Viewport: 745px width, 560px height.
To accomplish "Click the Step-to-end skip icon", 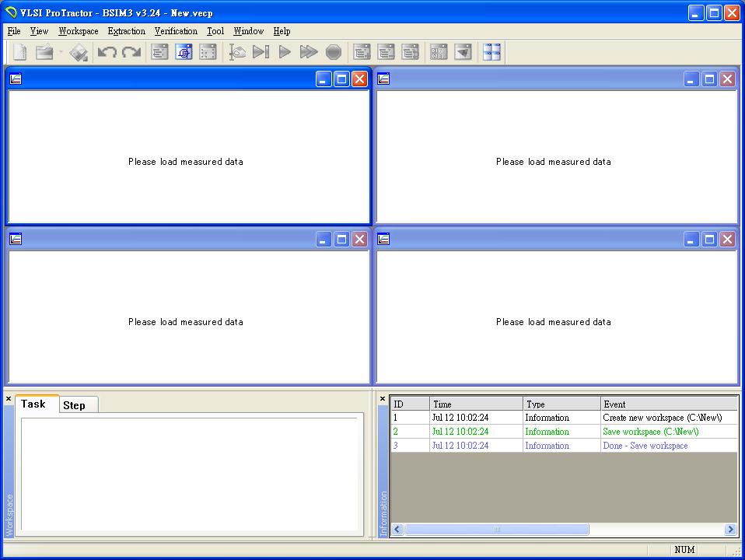I will point(261,52).
